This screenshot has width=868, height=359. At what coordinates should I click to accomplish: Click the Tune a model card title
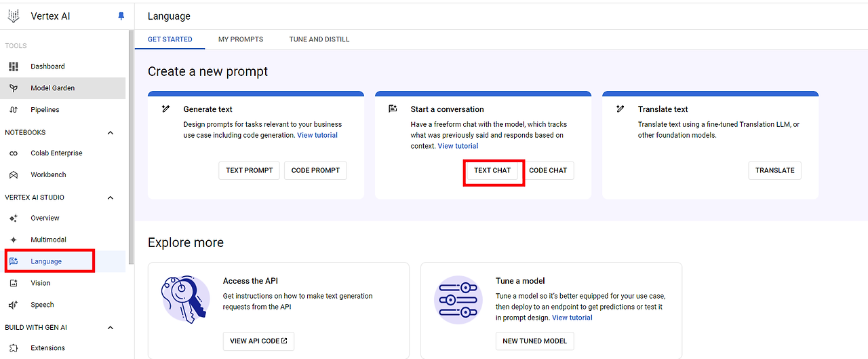pos(520,281)
